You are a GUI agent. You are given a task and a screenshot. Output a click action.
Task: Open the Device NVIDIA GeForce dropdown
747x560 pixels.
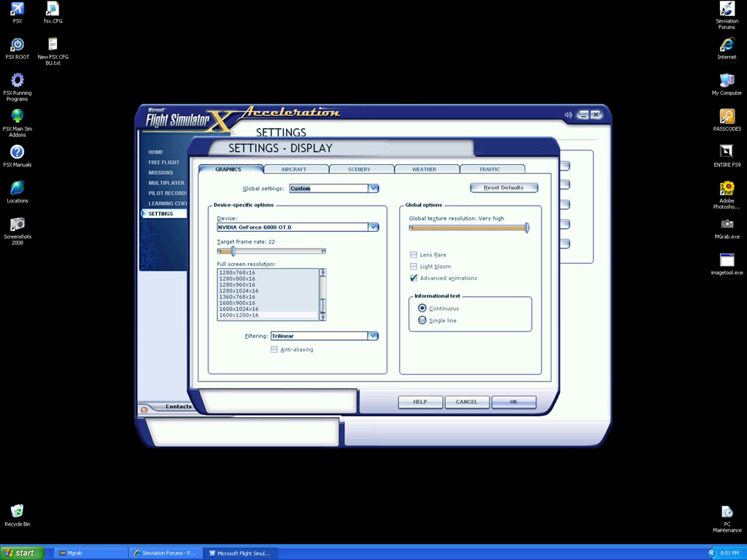373,227
